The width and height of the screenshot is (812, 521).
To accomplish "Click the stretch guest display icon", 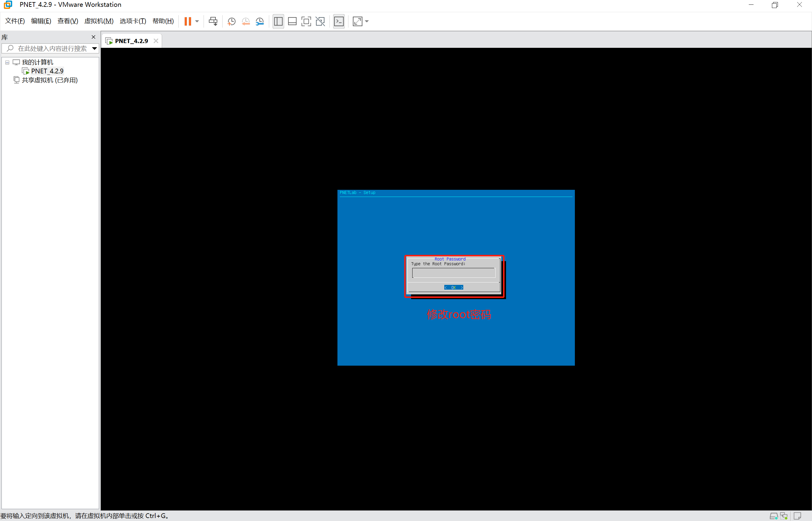I will pos(357,21).
